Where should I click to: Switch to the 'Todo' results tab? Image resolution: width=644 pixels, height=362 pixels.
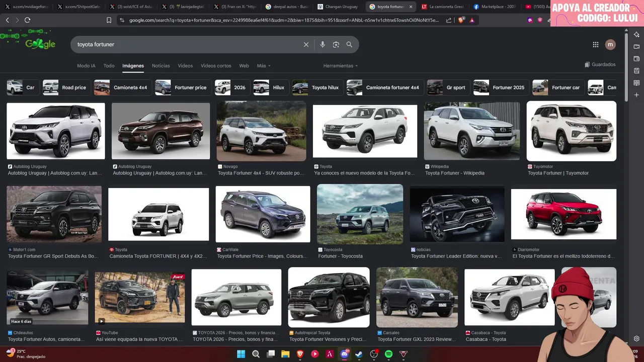click(109, 66)
